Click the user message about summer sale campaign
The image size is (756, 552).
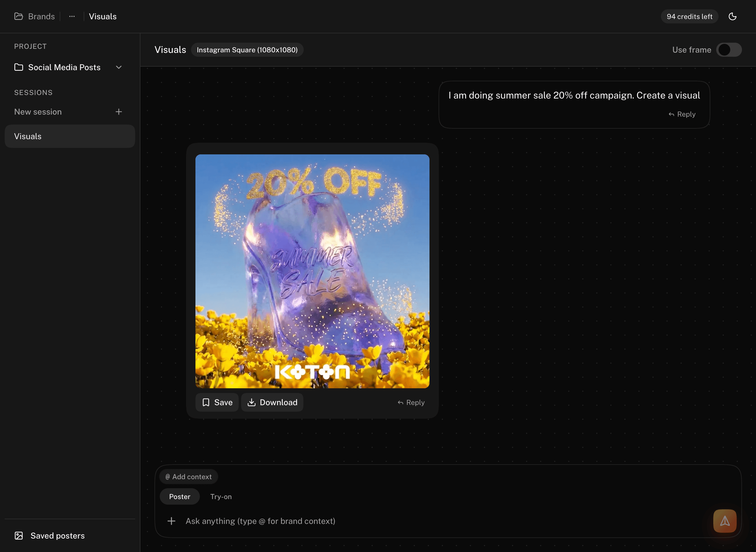pos(574,95)
